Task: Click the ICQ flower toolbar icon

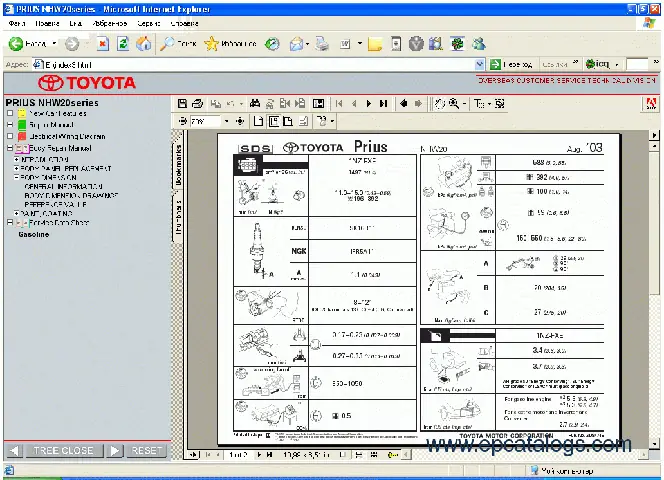Action: [x=457, y=44]
